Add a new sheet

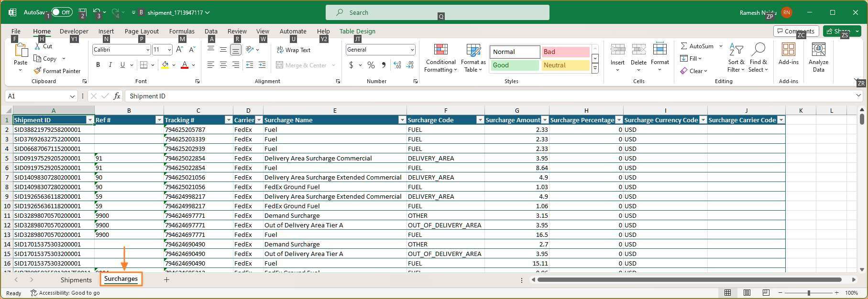coord(166,280)
